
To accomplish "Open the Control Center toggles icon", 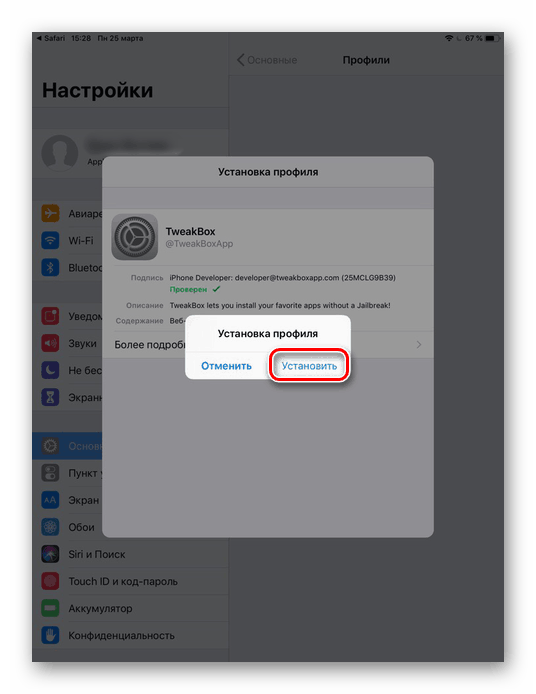I will pyautogui.click(x=50, y=473).
